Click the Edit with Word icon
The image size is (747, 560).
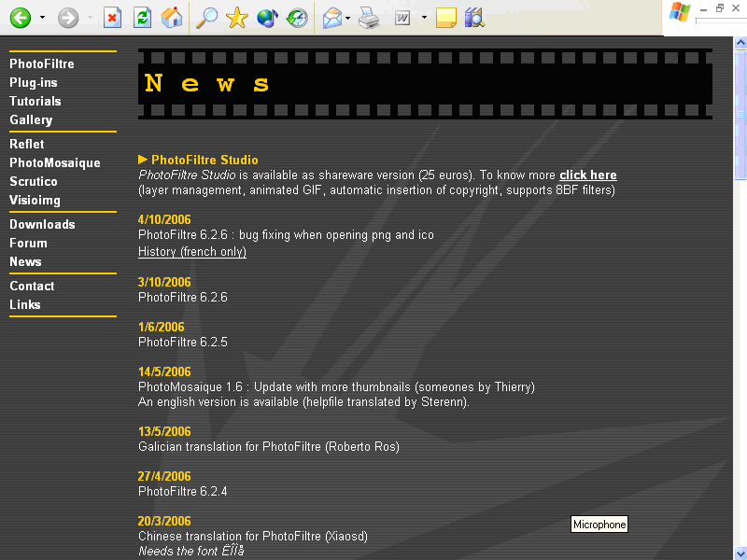click(402, 18)
